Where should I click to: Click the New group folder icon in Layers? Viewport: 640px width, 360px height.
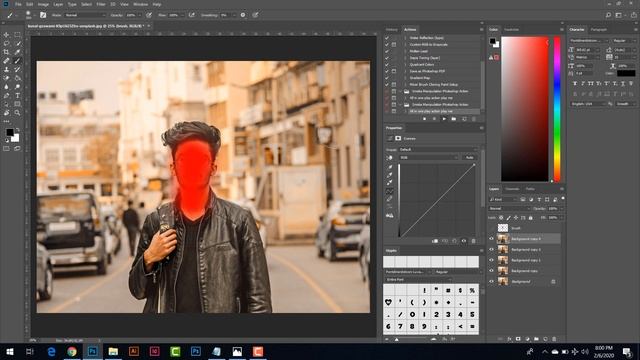click(x=536, y=339)
